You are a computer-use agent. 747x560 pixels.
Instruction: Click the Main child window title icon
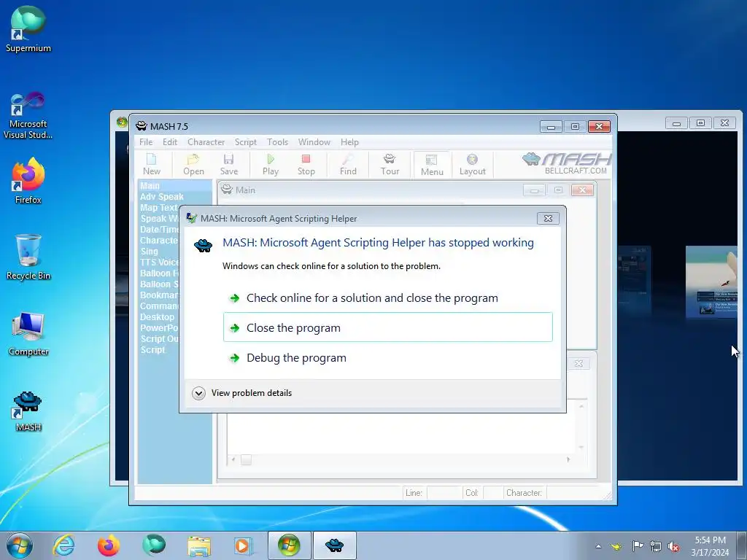(227, 190)
